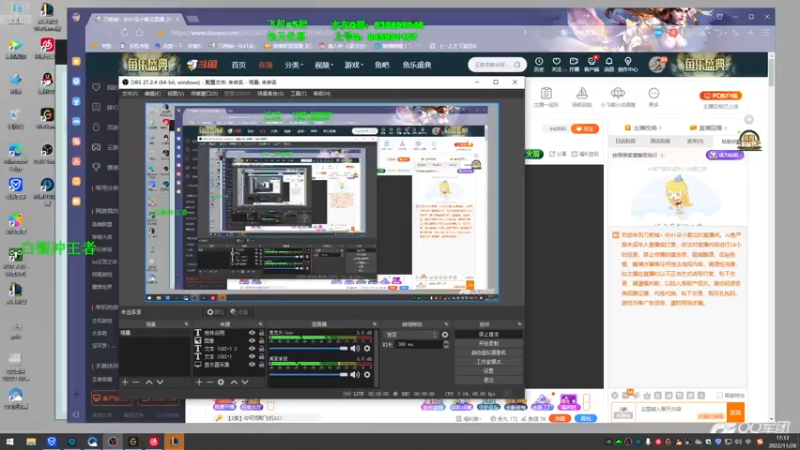This screenshot has width=800, height=450.
Task: Adjust the 桌面音频 volume slider
Action: point(309,374)
